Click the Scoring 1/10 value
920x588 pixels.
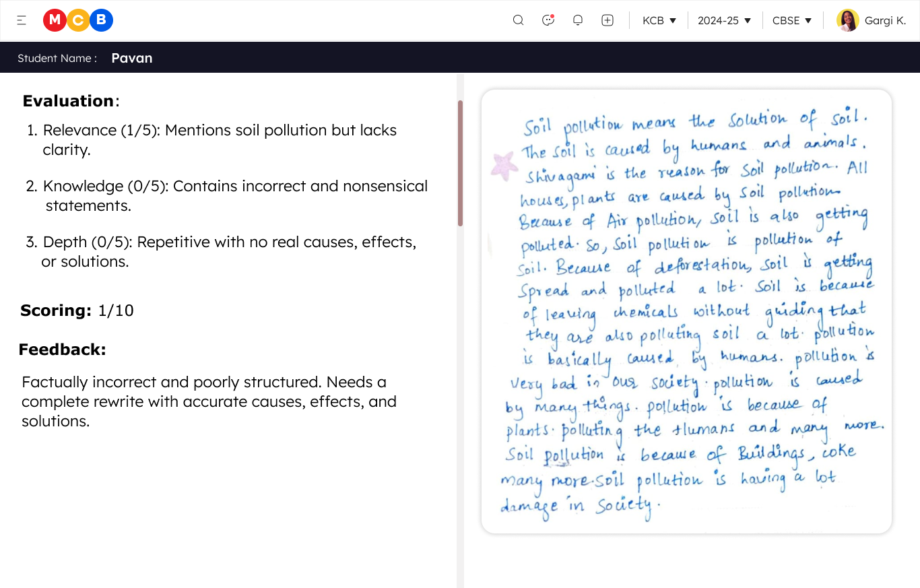115,311
